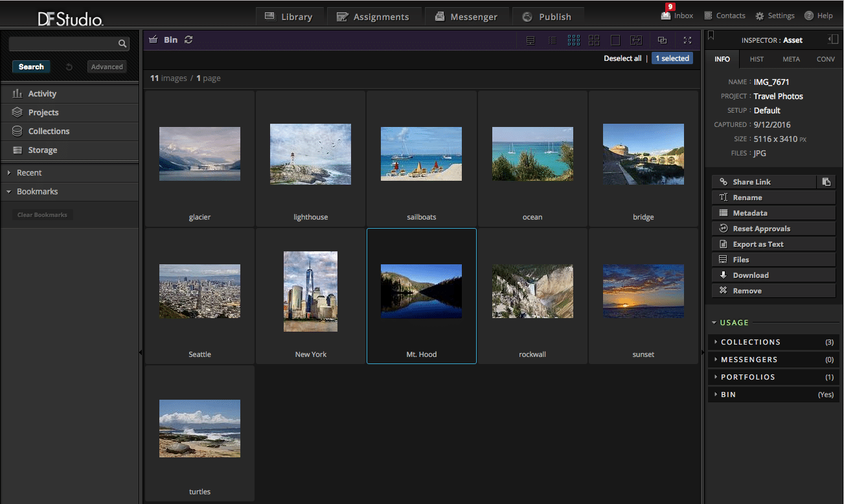Copy the share link to clipboard
The height and width of the screenshot is (504, 844).
826,182
